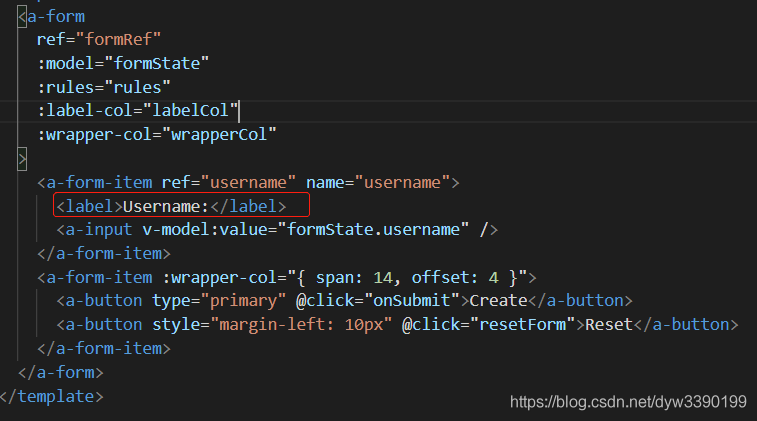
Task: Click the Create button text in code
Action: coord(498,301)
